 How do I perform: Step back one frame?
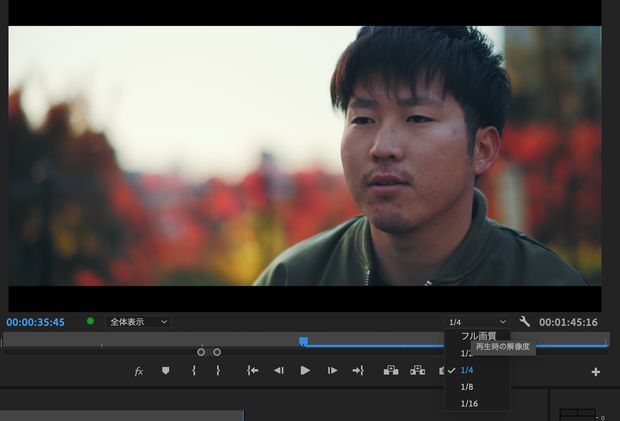pos(279,371)
